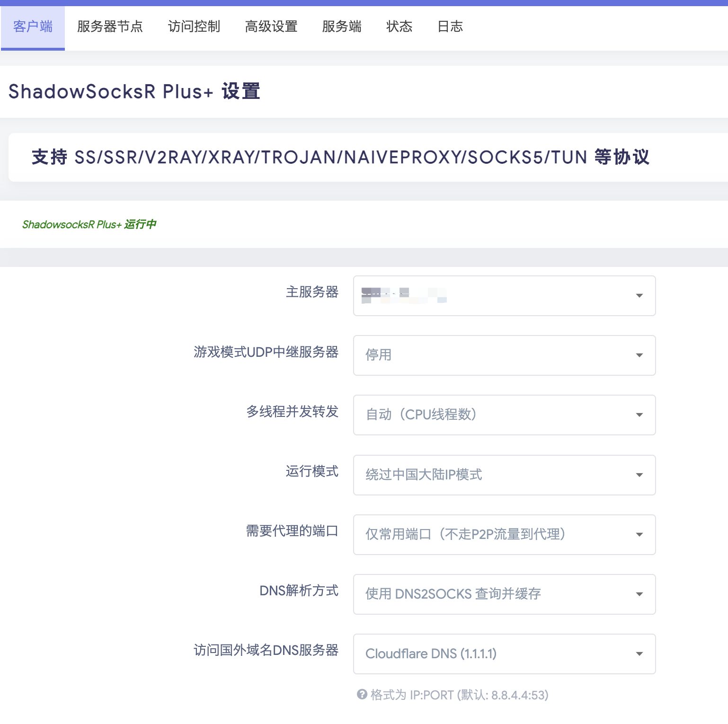Image resolution: width=728 pixels, height=724 pixels.
Task: Click the 游戏模式UDP中继服务器 field label
Action: (x=266, y=352)
